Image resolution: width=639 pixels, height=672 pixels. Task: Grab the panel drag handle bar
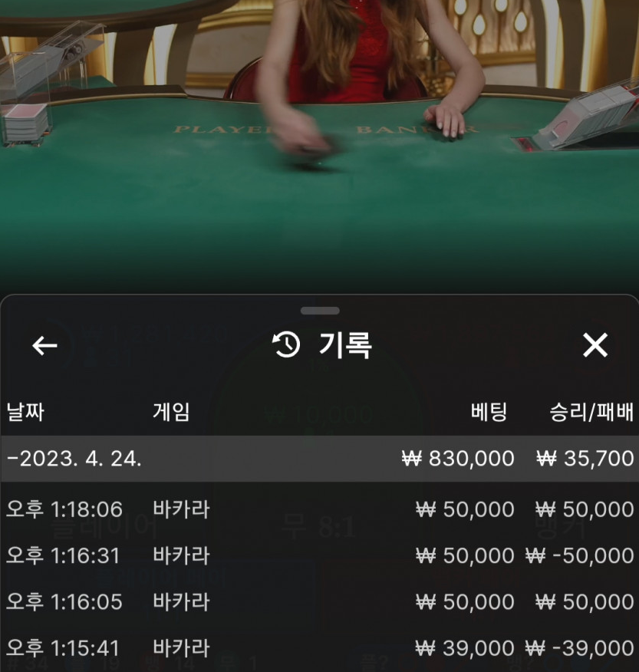pyautogui.click(x=320, y=311)
